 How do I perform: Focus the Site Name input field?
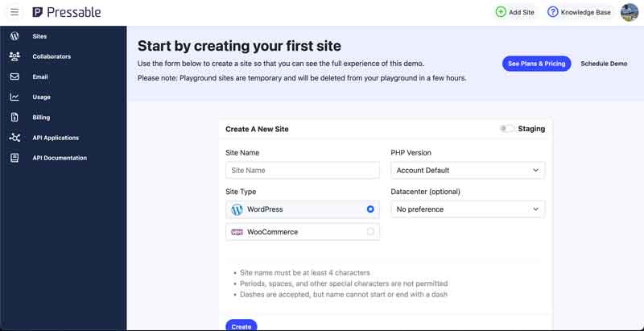point(303,170)
